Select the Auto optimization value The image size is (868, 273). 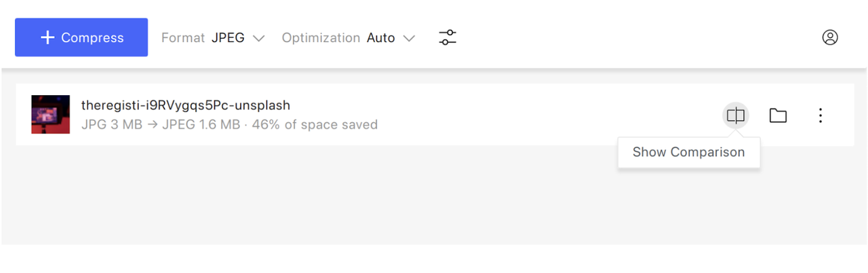(380, 38)
